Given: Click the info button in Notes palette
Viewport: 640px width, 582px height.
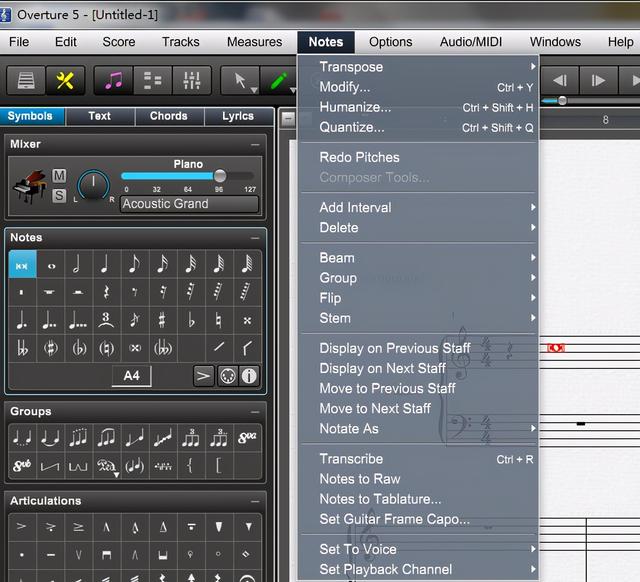Looking at the screenshot, I should tap(249, 376).
